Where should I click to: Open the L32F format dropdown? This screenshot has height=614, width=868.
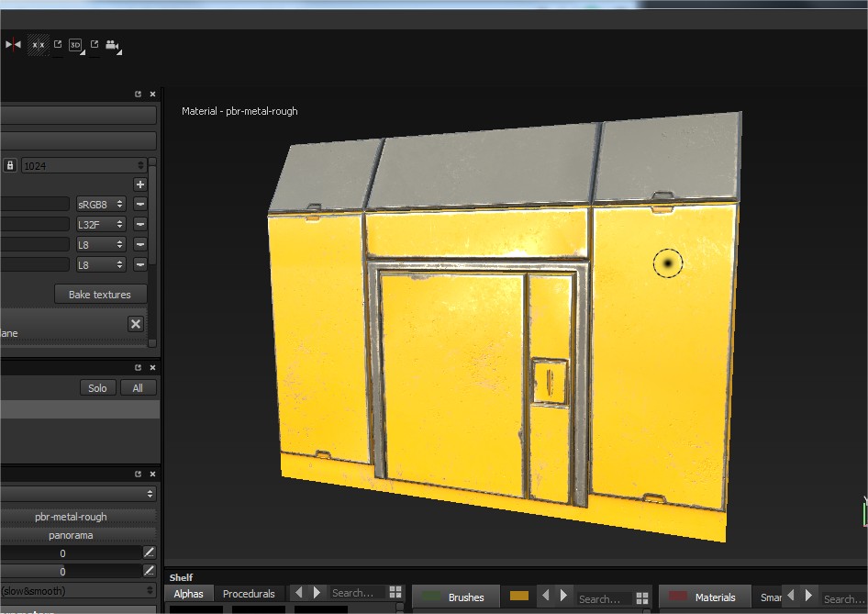100,223
